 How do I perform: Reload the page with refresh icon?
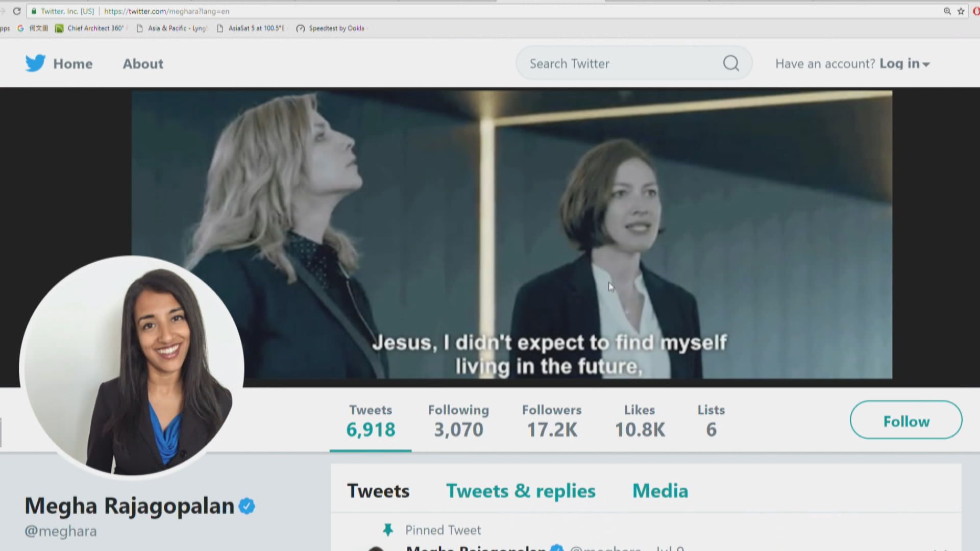[x=17, y=11]
